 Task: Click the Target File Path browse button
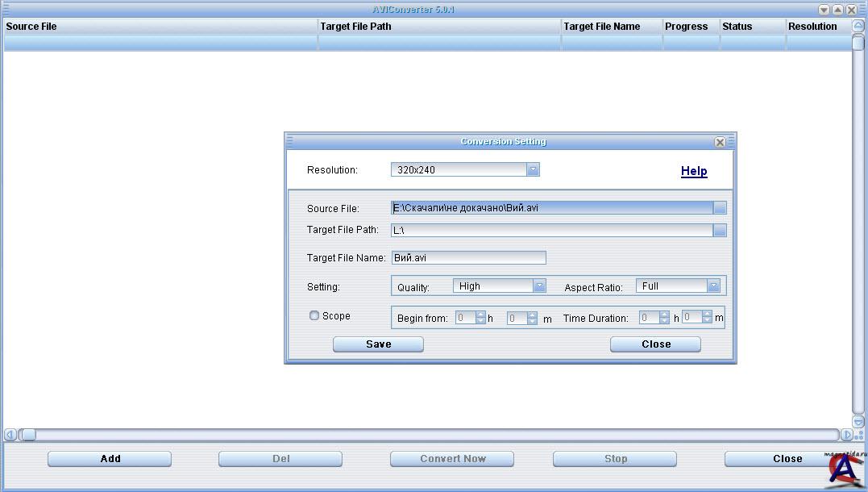coord(720,231)
